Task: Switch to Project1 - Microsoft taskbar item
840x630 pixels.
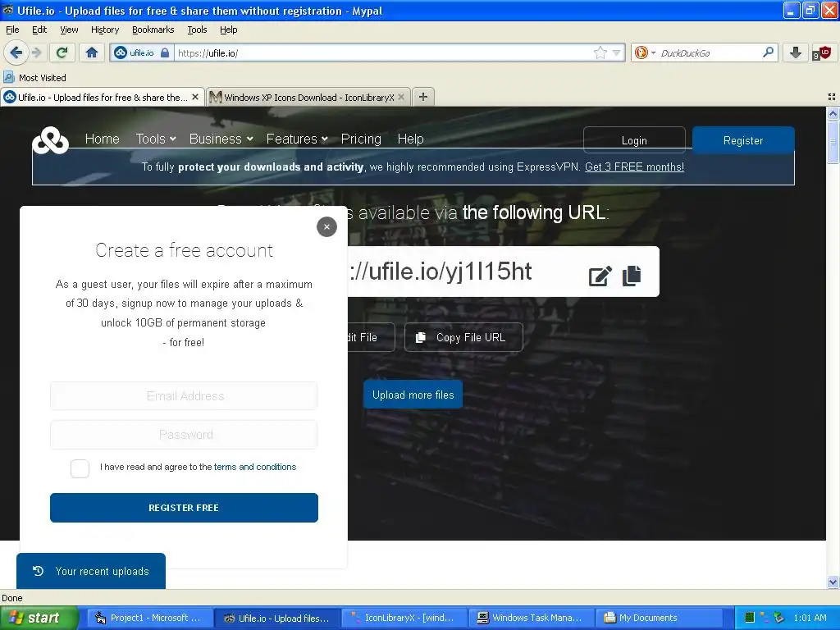Action: pos(148,618)
